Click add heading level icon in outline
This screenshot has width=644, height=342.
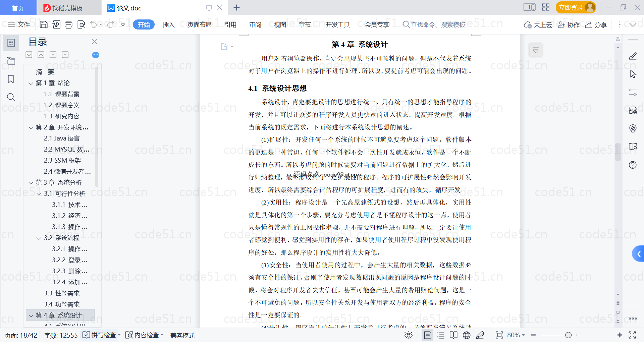(53, 55)
